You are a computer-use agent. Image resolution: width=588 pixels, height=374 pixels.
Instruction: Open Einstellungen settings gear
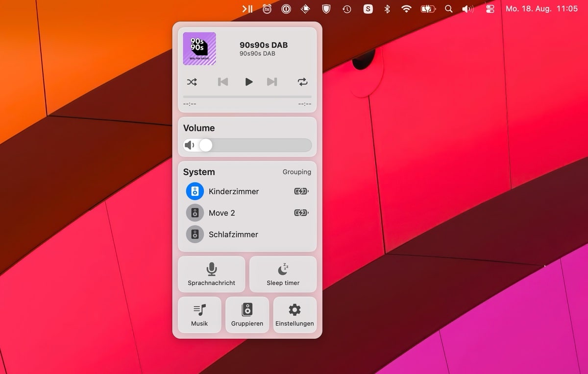point(294,315)
